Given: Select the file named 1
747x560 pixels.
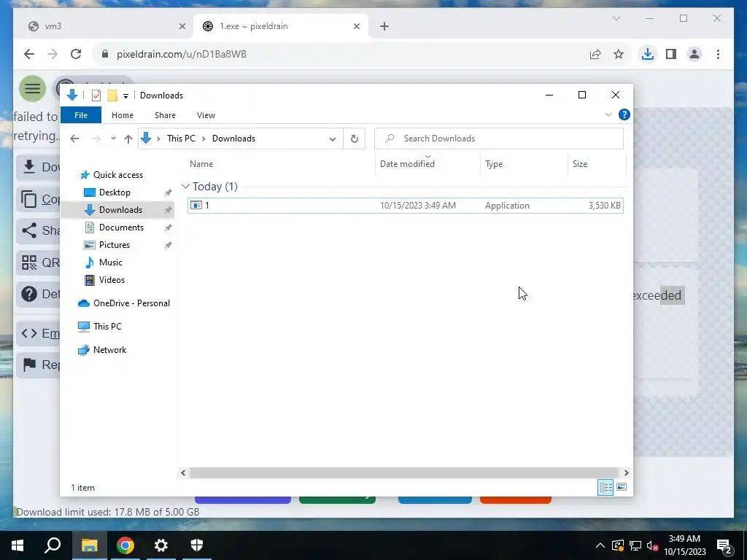Looking at the screenshot, I should click(x=406, y=205).
